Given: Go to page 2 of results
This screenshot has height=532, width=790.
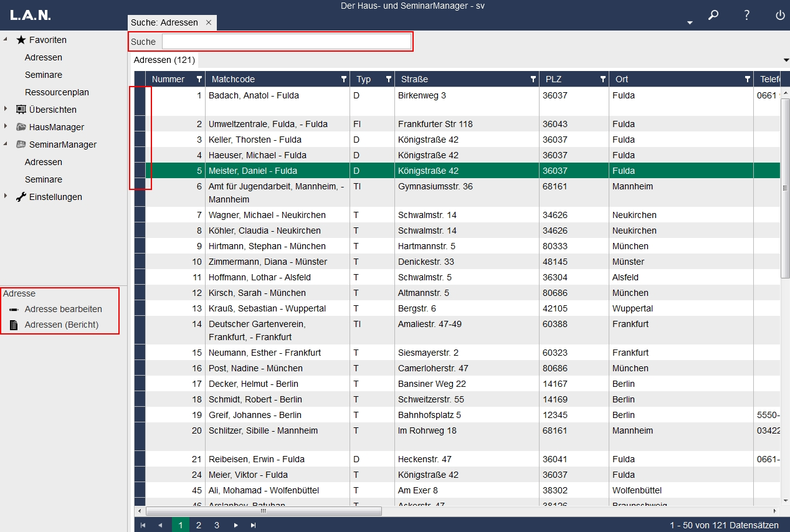Looking at the screenshot, I should [199, 525].
